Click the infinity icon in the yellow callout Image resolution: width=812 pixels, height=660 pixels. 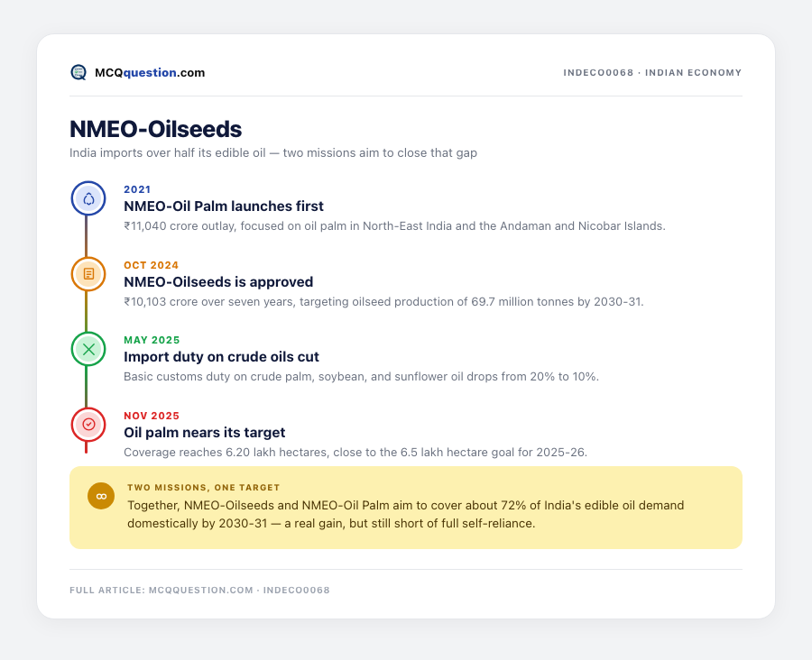point(101,496)
